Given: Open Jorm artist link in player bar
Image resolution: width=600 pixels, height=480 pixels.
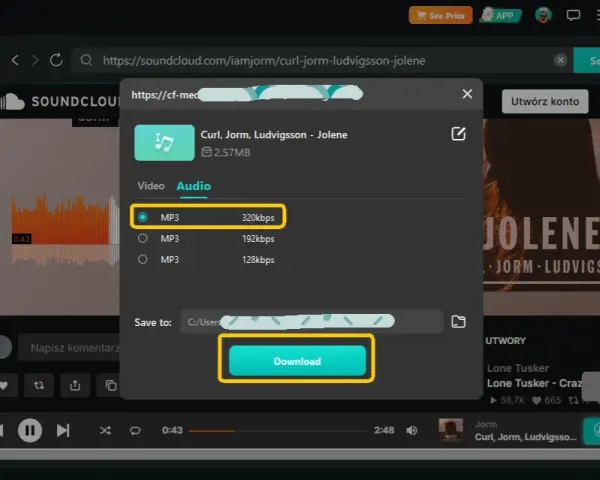Looking at the screenshot, I should tap(486, 424).
